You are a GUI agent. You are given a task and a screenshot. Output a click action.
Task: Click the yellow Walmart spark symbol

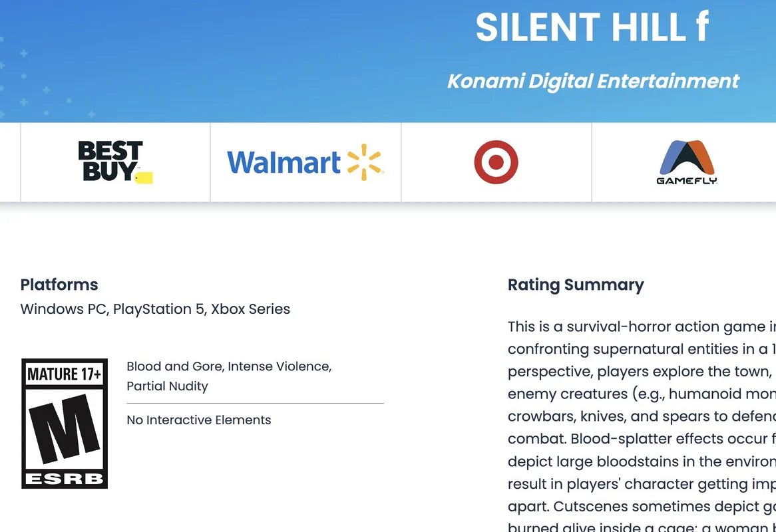365,162
